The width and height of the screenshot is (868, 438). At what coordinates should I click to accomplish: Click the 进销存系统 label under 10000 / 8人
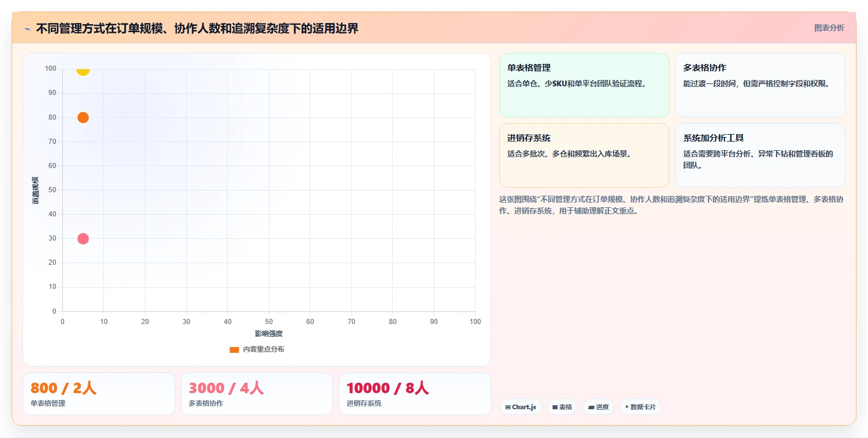click(364, 403)
